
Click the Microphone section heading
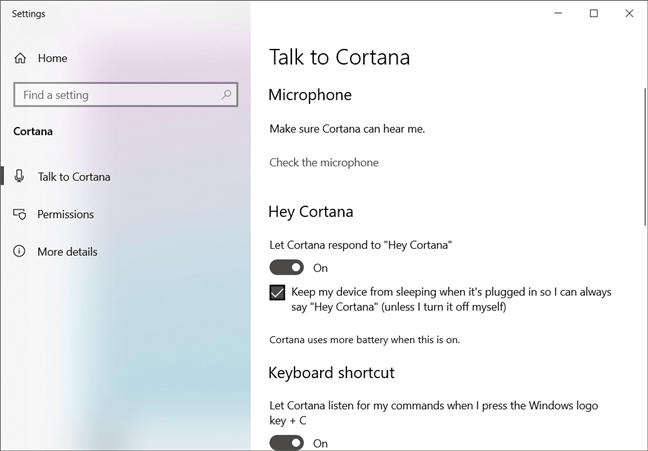310,95
